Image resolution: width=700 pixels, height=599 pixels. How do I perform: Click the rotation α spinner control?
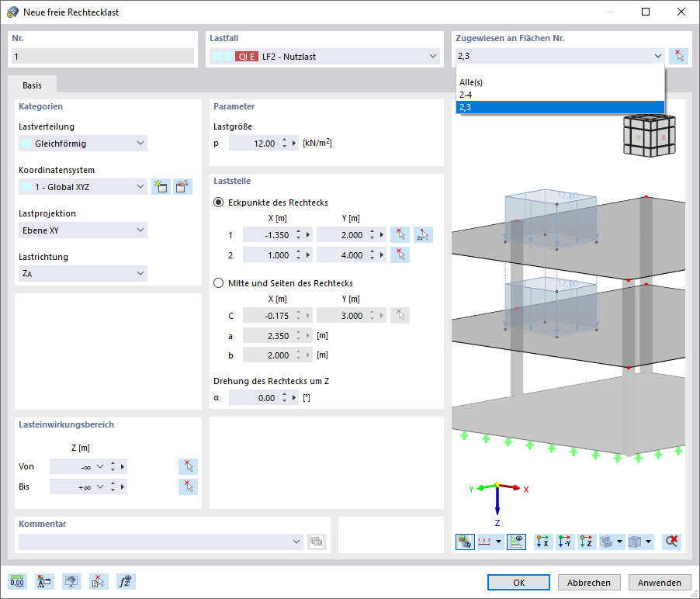point(284,398)
